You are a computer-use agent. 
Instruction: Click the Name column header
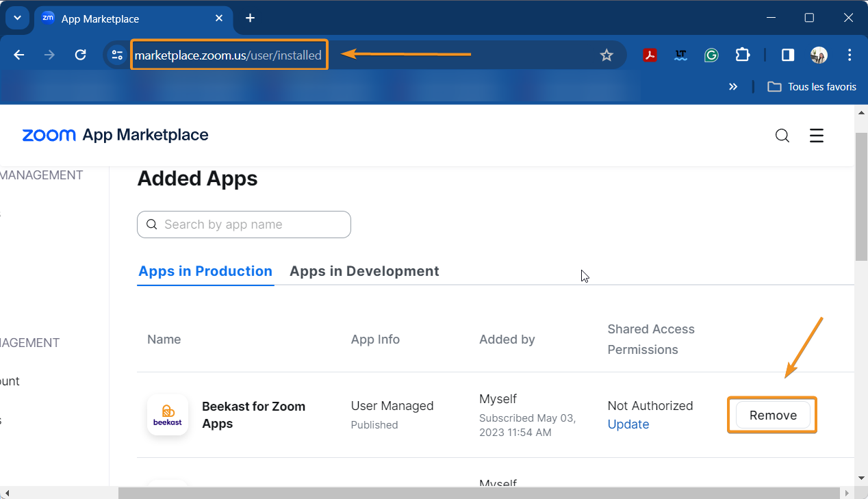click(x=164, y=340)
